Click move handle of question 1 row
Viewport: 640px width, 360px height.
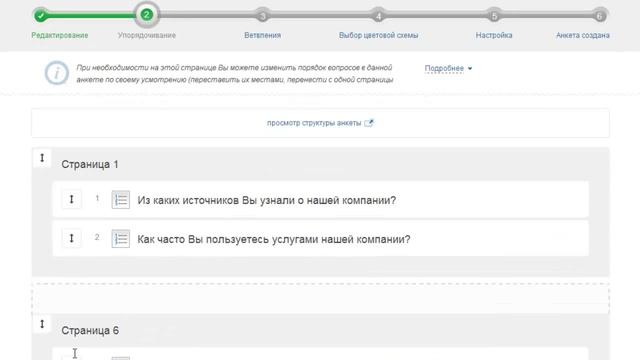71,199
